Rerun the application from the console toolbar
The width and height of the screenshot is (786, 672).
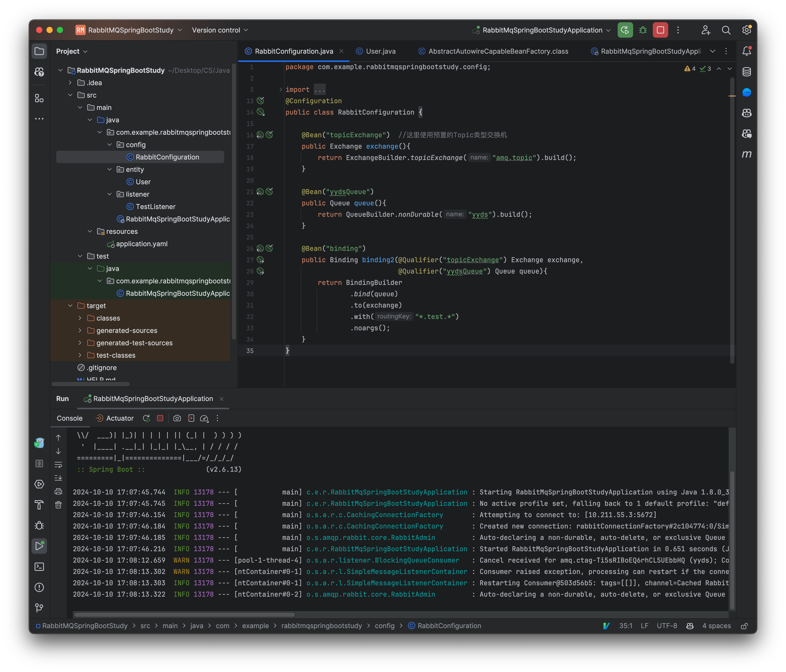(x=146, y=418)
